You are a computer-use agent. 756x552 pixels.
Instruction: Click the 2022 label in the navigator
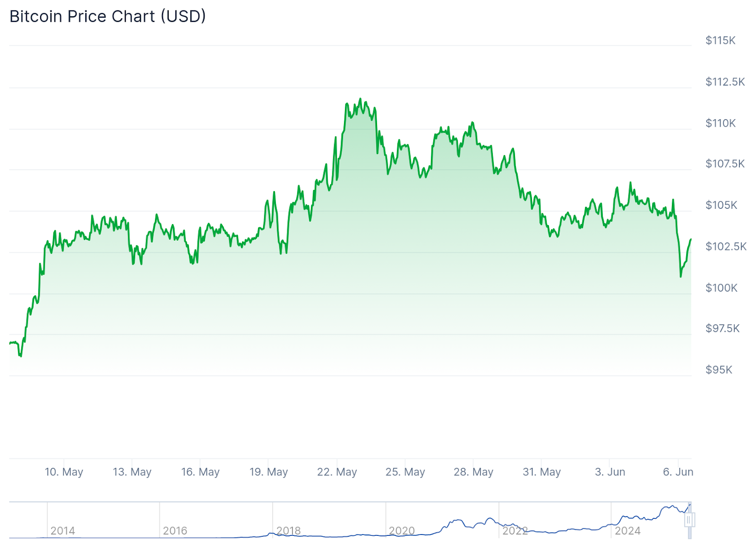tap(515, 531)
